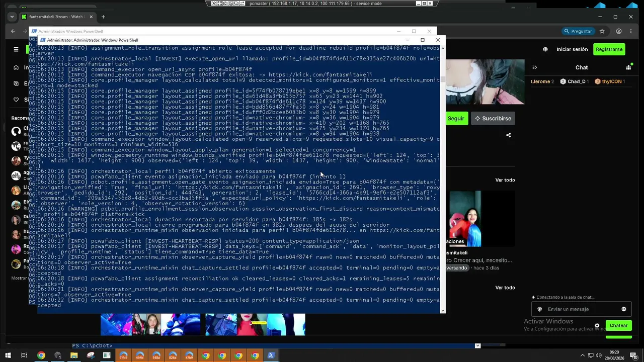Collapse the chat panel with arrow icon
Image resolution: width=644 pixels, height=362 pixels.
[535, 67]
